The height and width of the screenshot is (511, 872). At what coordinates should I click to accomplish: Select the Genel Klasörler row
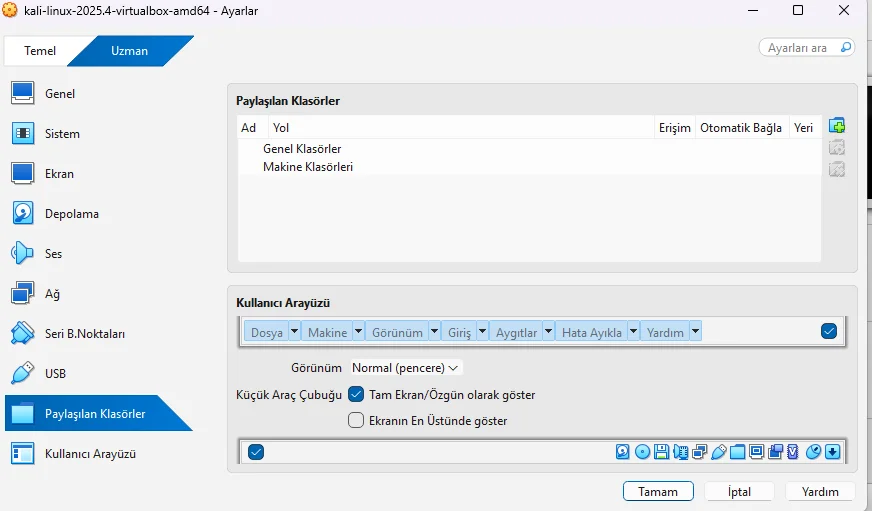(529, 148)
